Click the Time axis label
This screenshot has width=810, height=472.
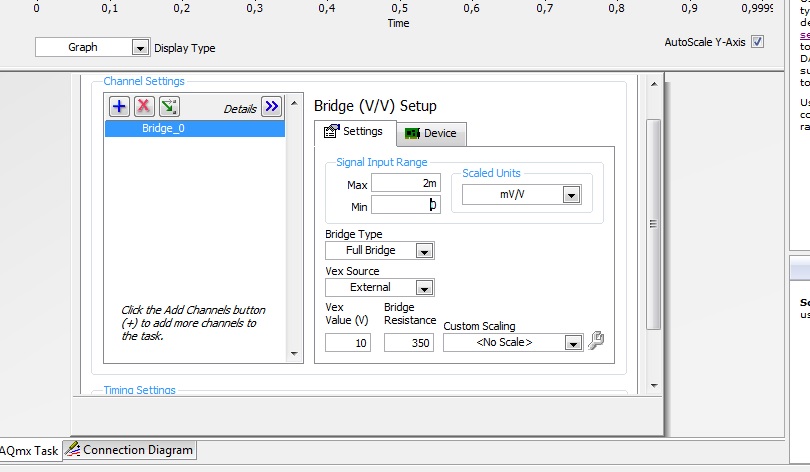[x=398, y=23]
